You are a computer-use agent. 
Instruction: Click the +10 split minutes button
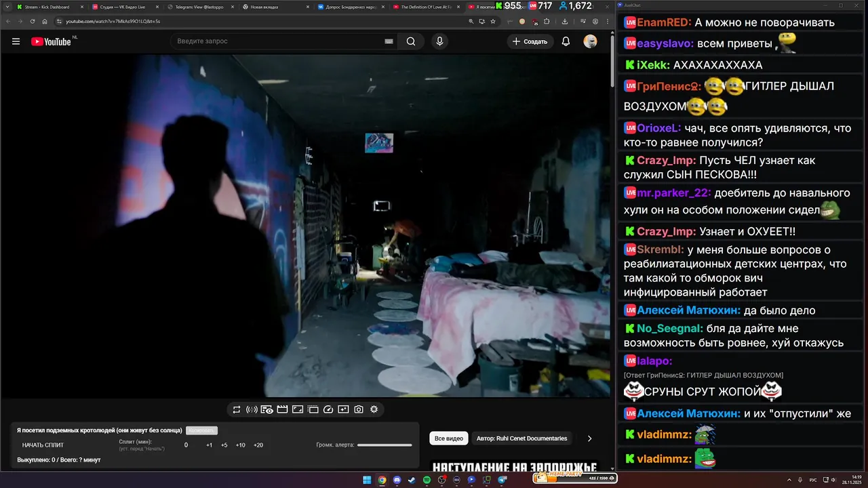241,445
